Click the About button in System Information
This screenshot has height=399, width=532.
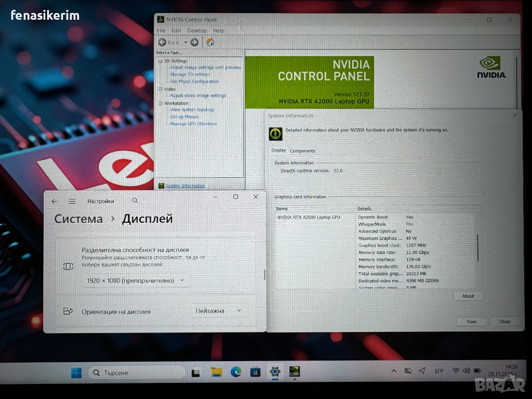point(468,296)
